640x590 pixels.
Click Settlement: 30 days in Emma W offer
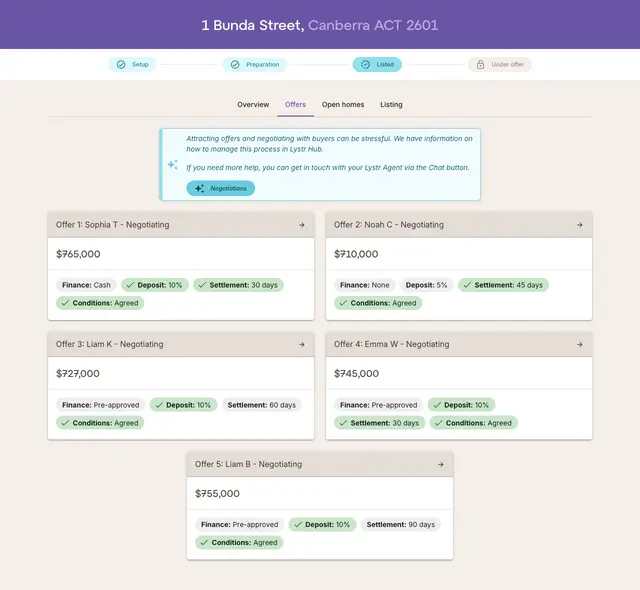click(x=380, y=423)
